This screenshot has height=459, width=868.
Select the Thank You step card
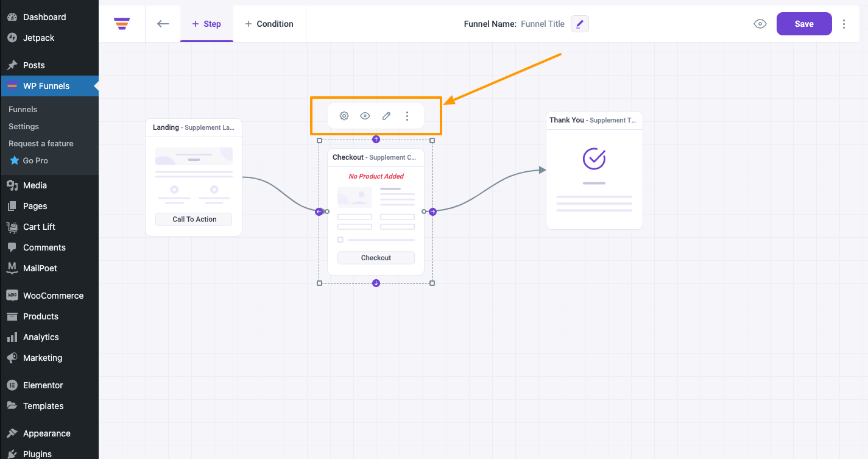[x=595, y=170]
